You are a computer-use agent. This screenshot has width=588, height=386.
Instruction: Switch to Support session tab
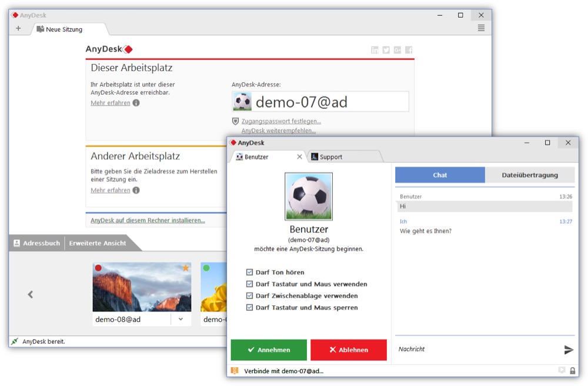click(344, 157)
